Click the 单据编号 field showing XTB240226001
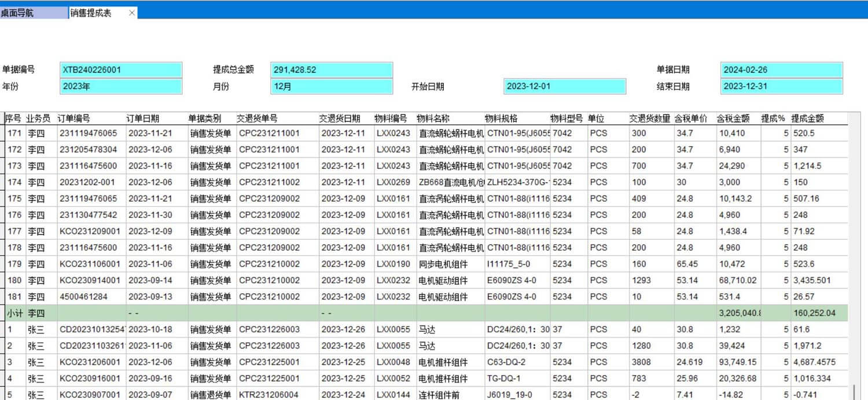 point(120,69)
